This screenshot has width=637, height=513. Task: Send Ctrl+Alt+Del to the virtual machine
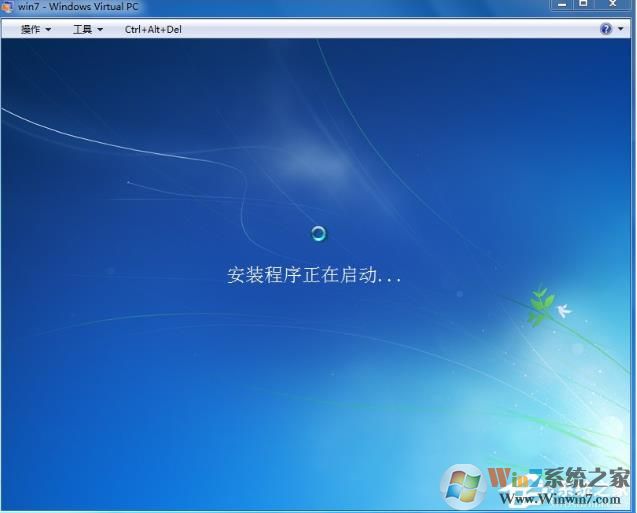153,30
